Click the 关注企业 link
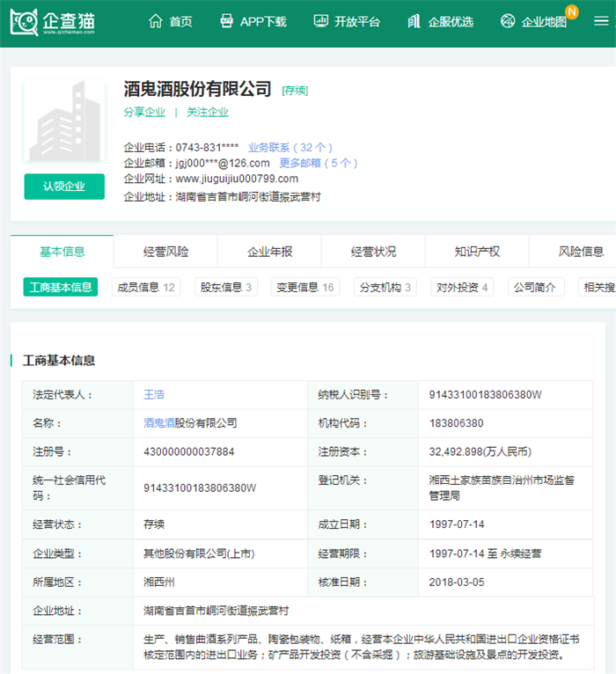616x674 pixels. tap(208, 113)
